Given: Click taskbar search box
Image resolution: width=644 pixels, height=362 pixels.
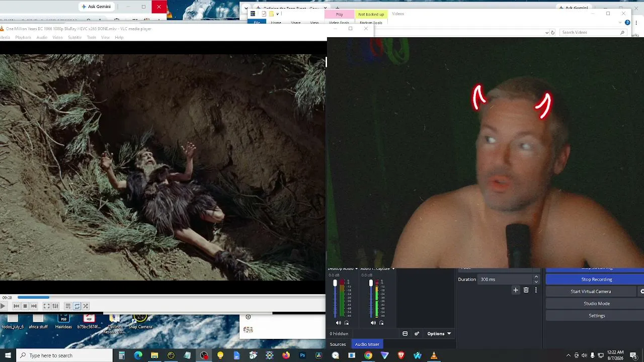Looking at the screenshot, I should coord(64,355).
